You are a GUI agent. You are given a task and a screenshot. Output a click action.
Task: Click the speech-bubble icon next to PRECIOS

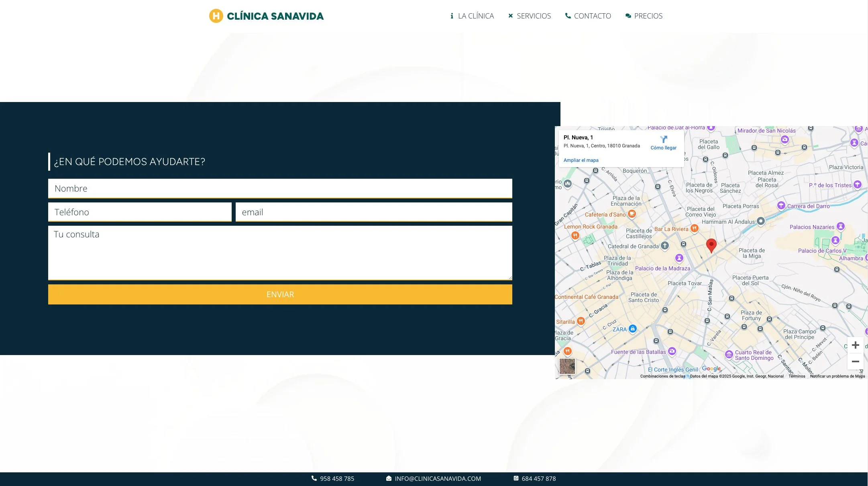click(628, 16)
